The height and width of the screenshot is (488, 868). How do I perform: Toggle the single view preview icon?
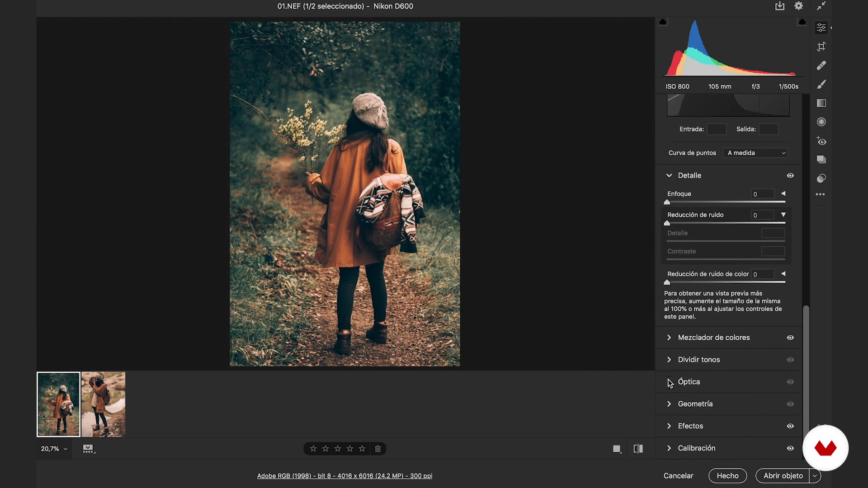pos(617,449)
